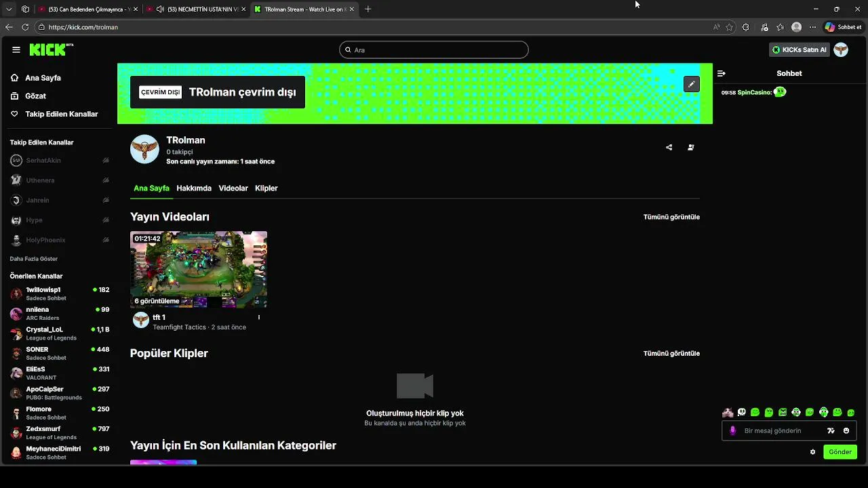The height and width of the screenshot is (488, 868).
Task: Insert the skull emote in chat
Action: (742, 412)
